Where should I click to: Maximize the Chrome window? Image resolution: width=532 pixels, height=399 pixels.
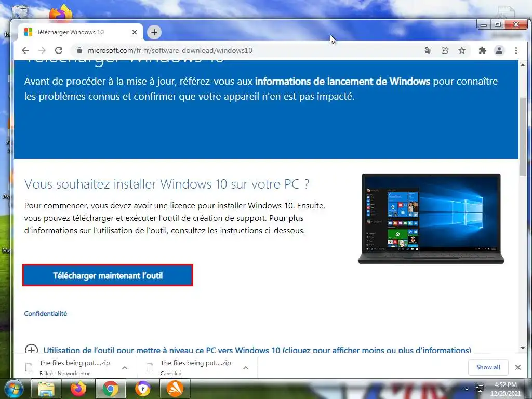(497, 25)
